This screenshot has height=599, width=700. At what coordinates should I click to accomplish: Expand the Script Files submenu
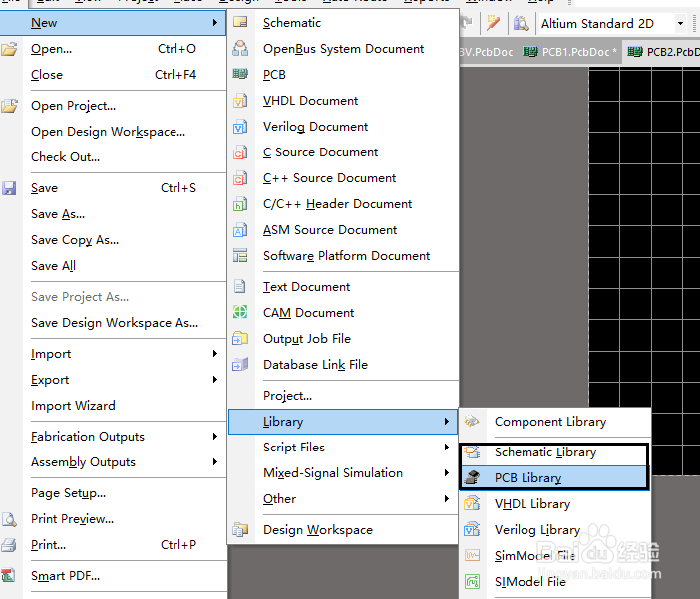[447, 447]
